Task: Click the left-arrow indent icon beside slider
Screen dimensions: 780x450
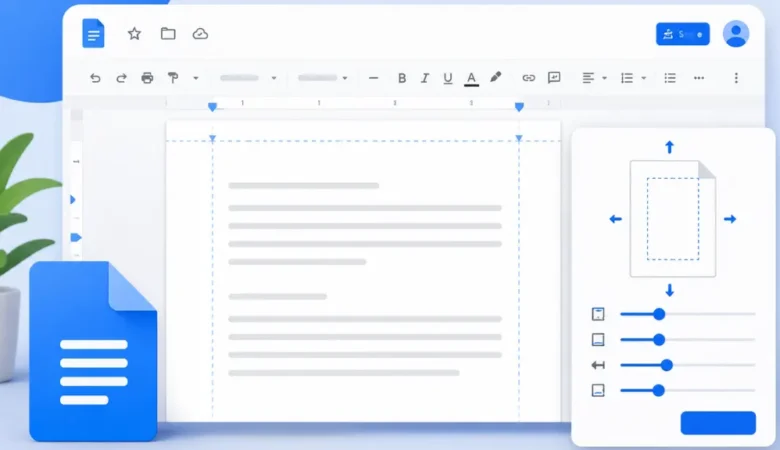Action: point(598,365)
